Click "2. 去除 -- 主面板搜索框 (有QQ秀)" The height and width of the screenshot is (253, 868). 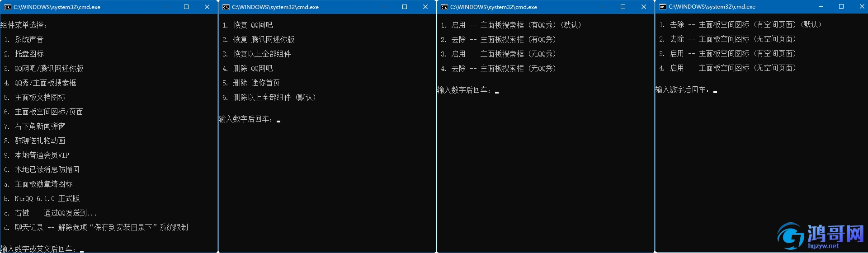(x=499, y=40)
